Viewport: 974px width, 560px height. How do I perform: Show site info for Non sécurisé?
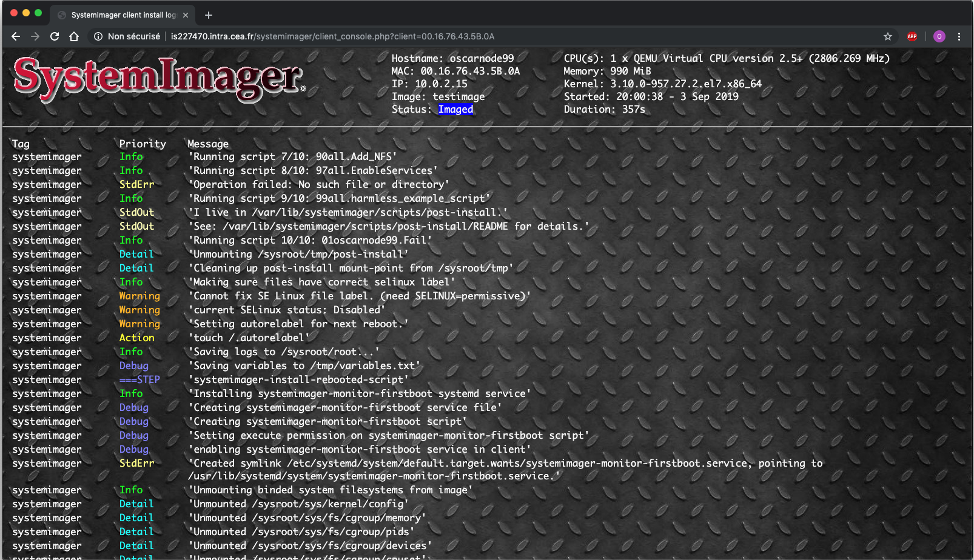pos(127,36)
